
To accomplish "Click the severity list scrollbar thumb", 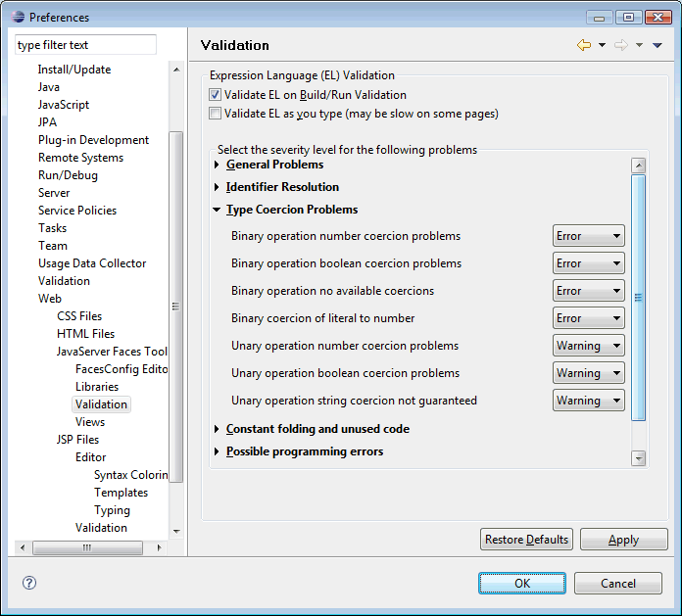I will click(x=638, y=298).
